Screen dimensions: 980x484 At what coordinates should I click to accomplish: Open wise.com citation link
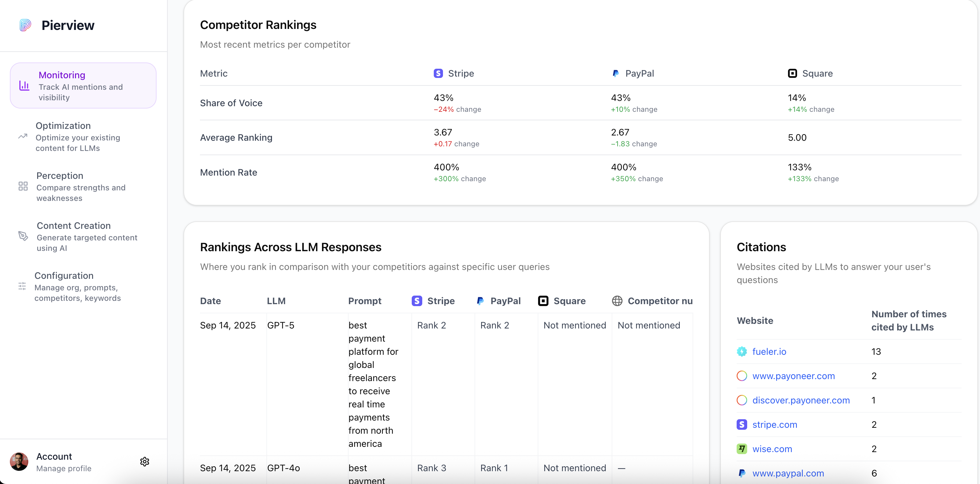point(772,449)
